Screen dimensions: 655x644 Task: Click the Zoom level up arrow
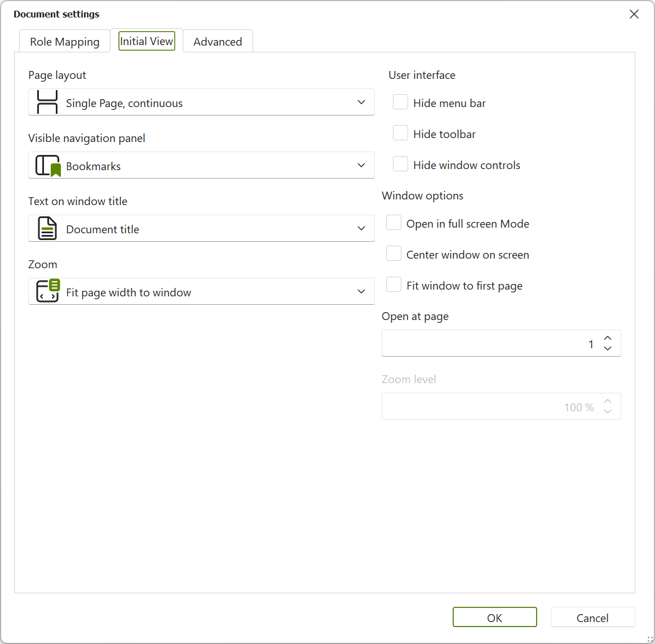(608, 401)
